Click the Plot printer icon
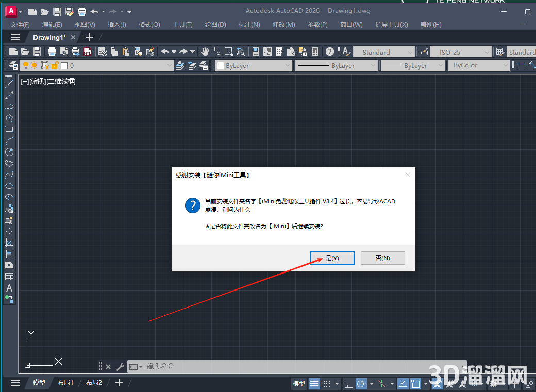This screenshot has height=392, width=536. [52, 52]
